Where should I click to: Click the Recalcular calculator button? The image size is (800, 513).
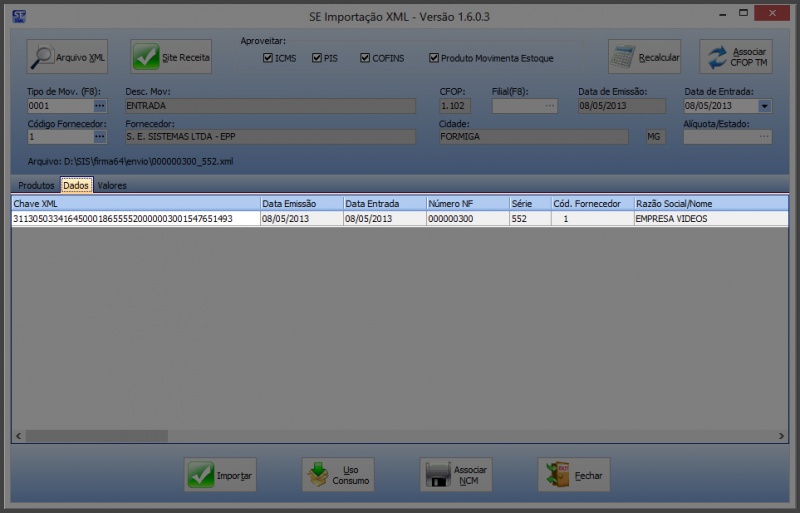644,57
